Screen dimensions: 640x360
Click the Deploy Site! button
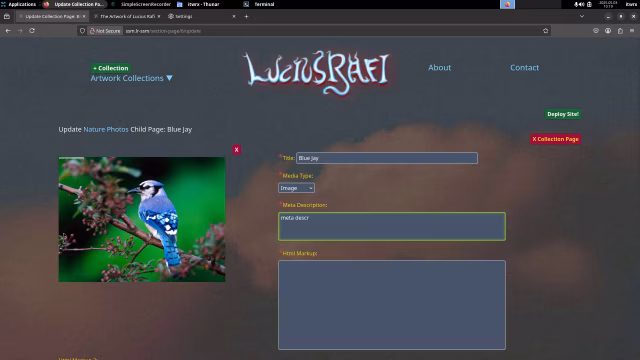tap(563, 114)
